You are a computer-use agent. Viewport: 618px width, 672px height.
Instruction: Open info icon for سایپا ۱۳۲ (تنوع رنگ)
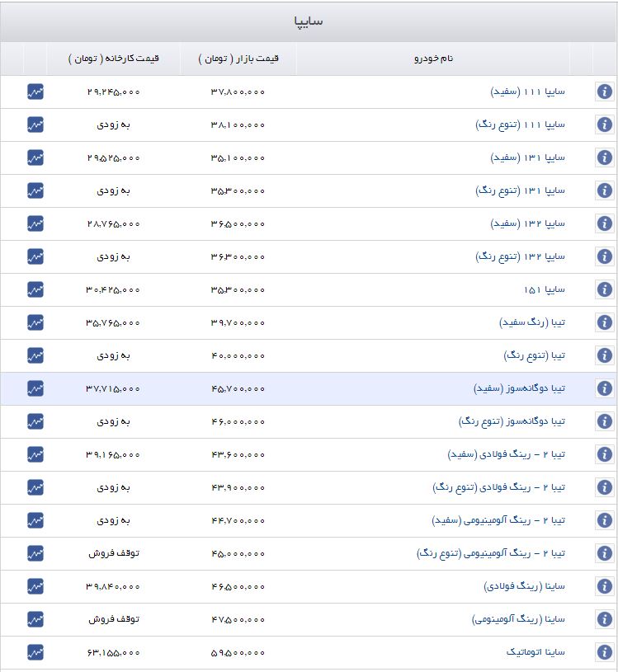[x=604, y=256]
